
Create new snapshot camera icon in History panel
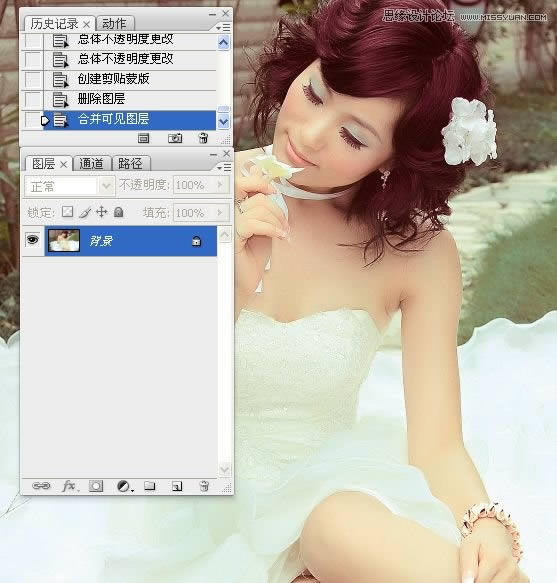175,138
